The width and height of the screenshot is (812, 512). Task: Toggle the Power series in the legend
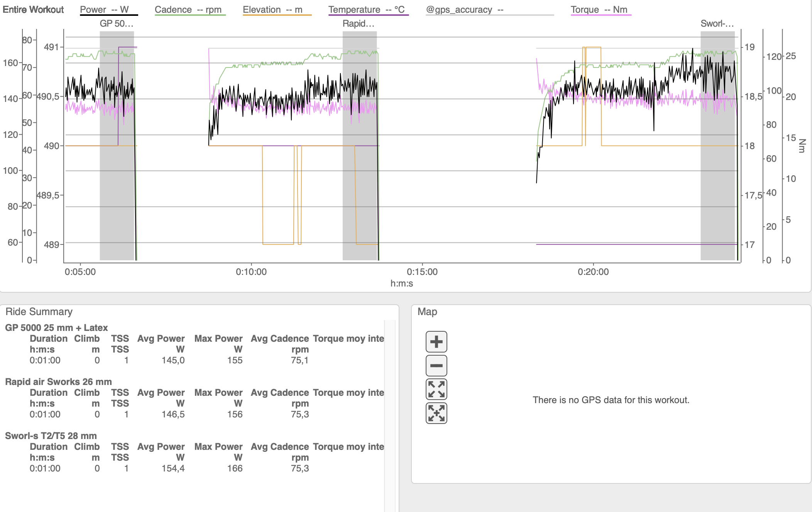coord(104,10)
